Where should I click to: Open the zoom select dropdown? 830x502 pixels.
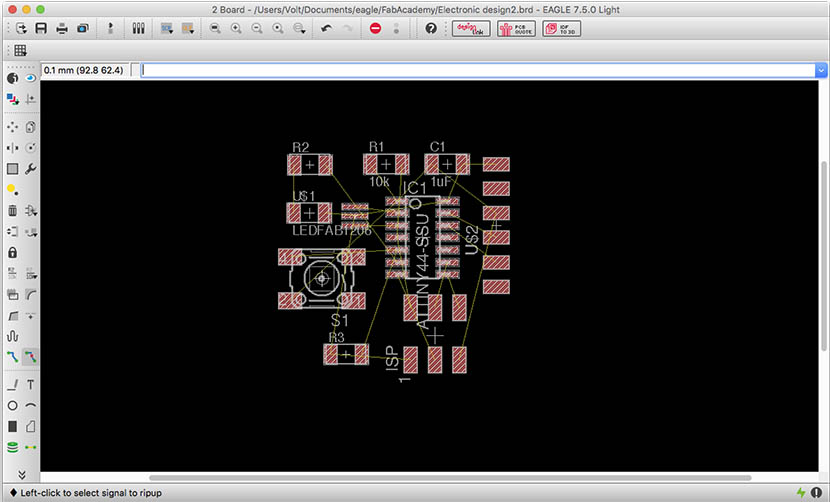pos(300,29)
